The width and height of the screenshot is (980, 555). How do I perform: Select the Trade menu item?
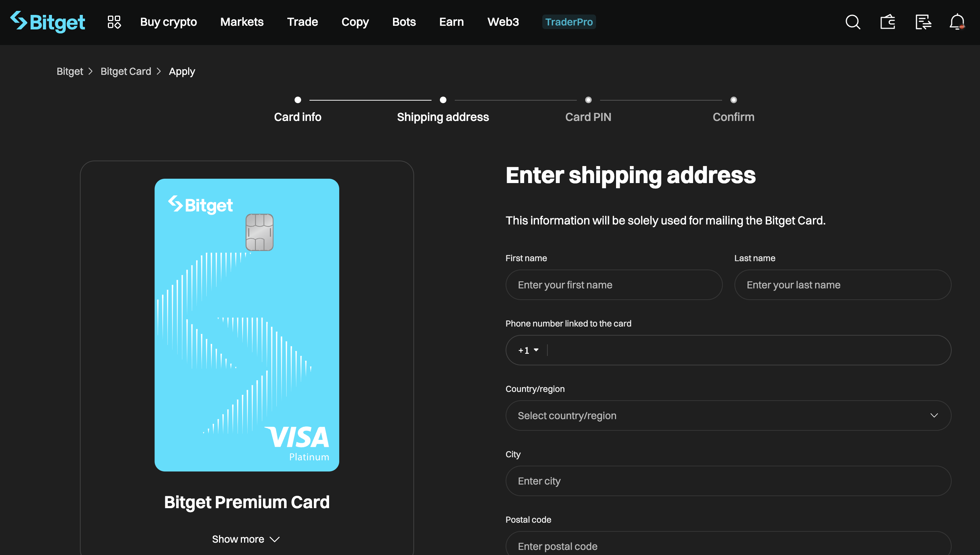pos(302,22)
